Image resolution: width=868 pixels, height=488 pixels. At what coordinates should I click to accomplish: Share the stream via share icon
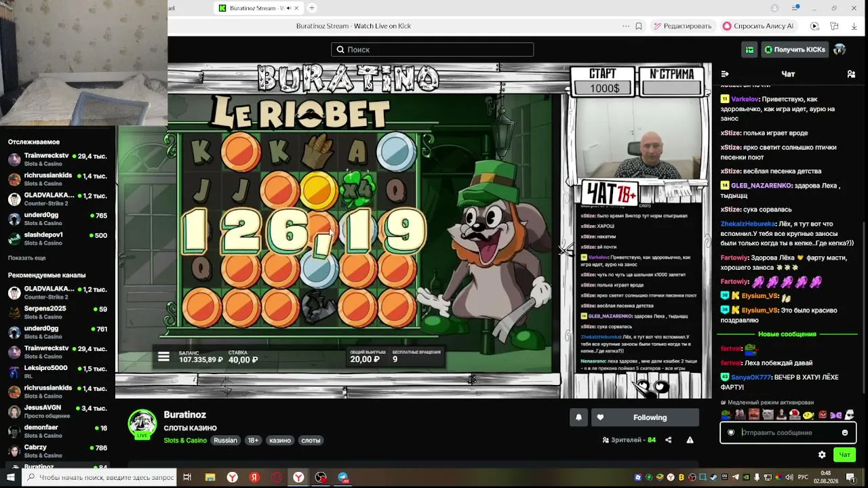coord(669,440)
